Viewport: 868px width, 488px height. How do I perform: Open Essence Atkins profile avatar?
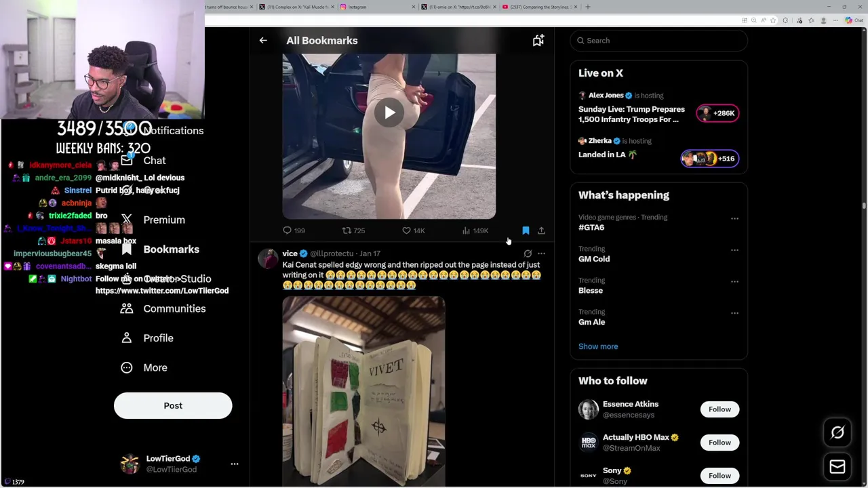click(589, 409)
